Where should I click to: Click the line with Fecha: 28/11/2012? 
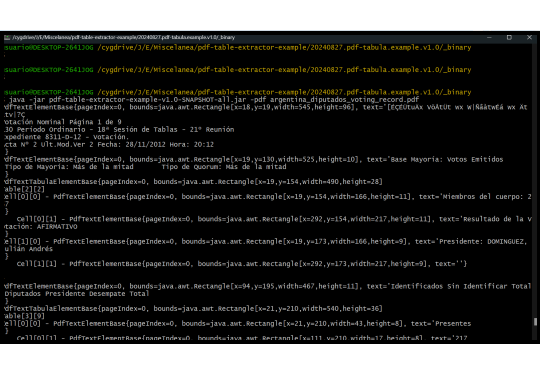(109, 144)
